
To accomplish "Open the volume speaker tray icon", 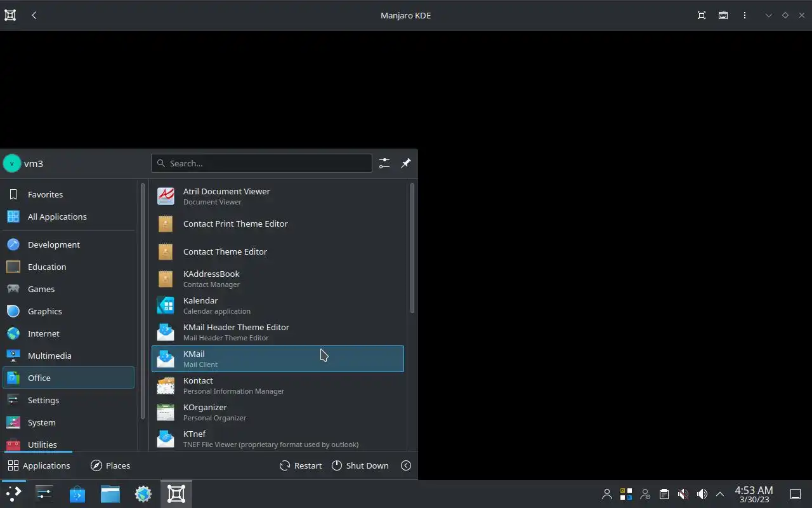I will click(702, 494).
